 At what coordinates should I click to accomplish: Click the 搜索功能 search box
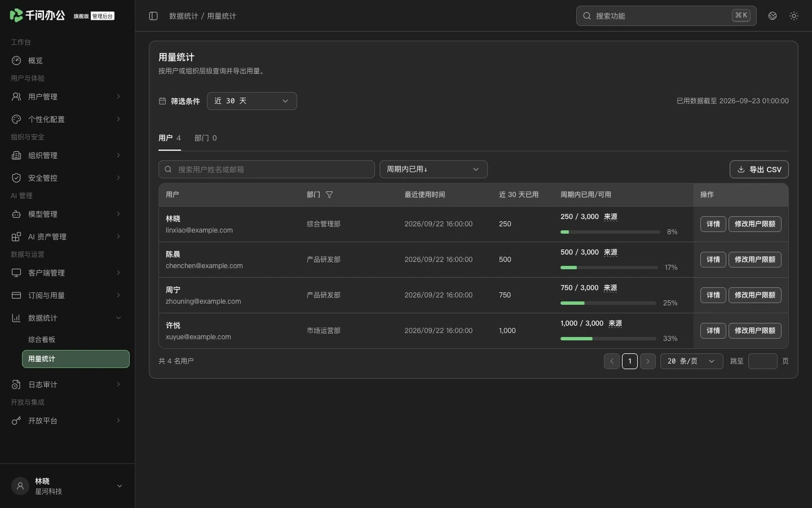(x=667, y=16)
